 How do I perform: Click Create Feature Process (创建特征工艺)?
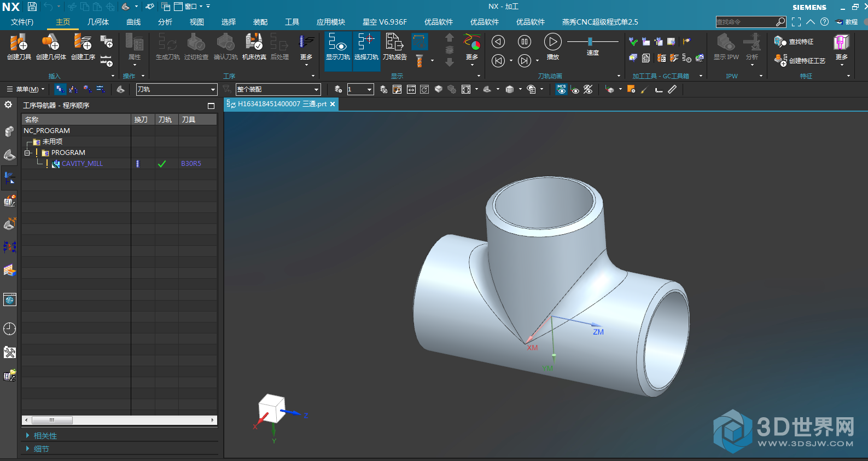click(800, 60)
